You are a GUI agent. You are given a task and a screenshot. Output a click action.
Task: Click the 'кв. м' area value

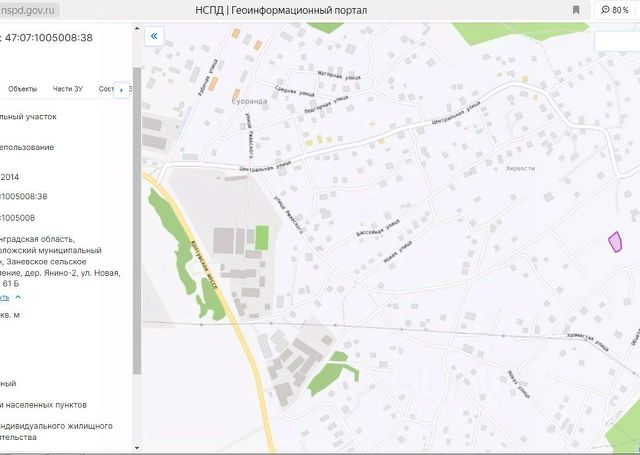(10, 315)
